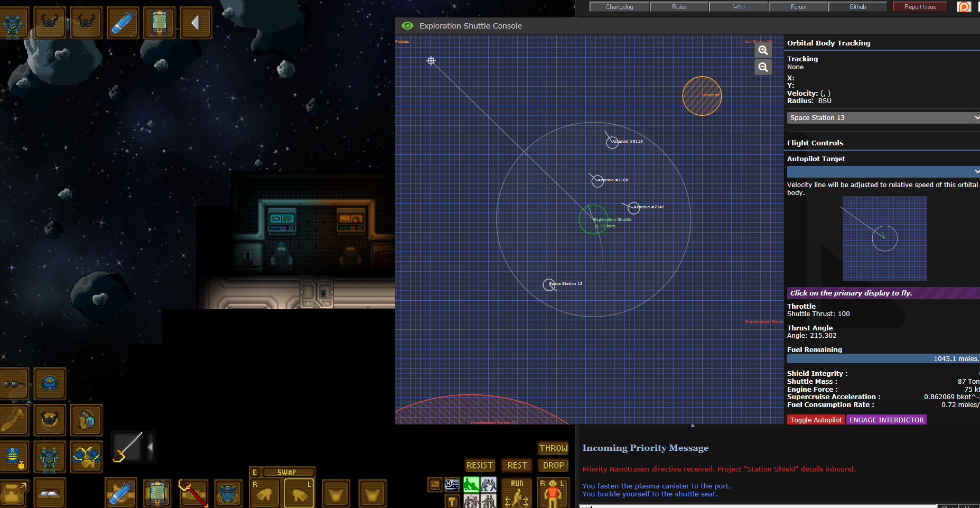Click the second empty pocket slot
This screenshot has height=508, width=980.
tap(372, 494)
